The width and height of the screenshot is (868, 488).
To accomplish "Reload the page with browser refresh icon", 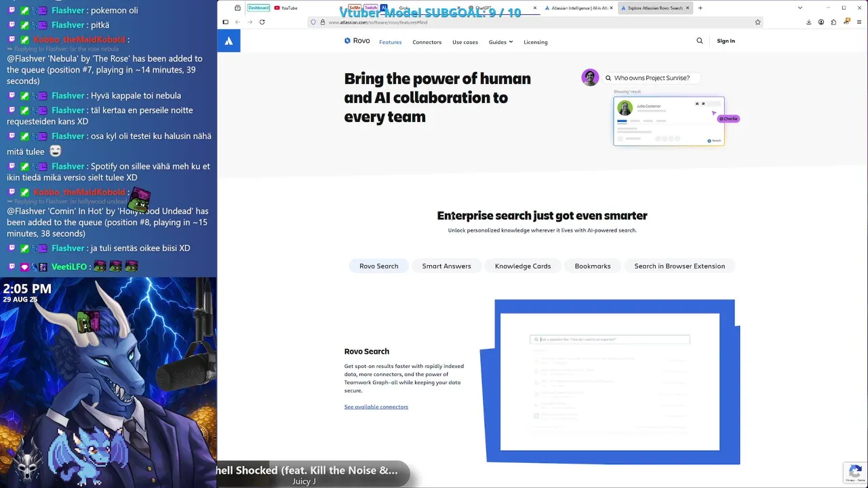I will click(x=262, y=22).
